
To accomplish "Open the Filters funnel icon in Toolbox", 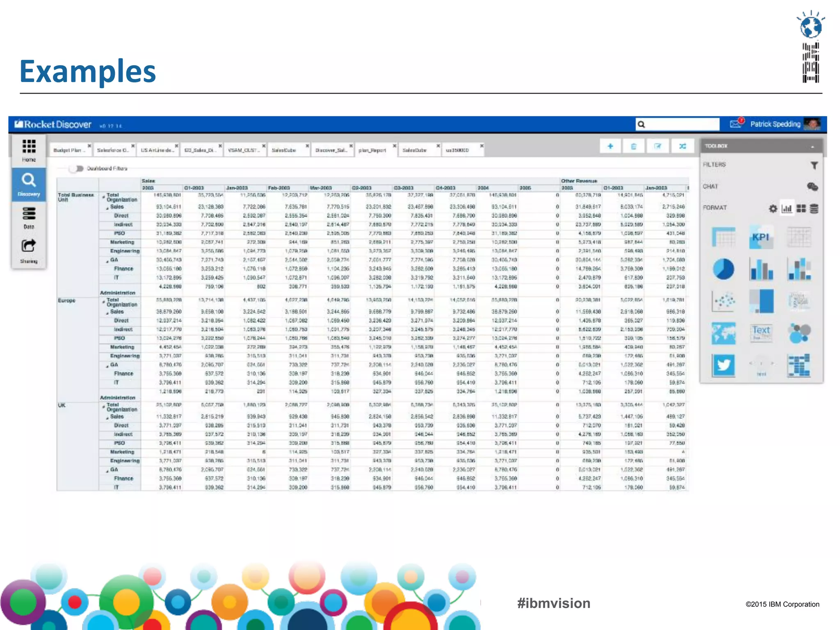I will point(814,165).
